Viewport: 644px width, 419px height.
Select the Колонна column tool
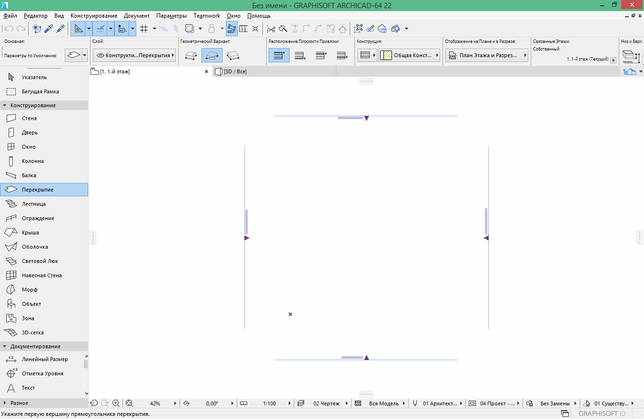point(44,161)
